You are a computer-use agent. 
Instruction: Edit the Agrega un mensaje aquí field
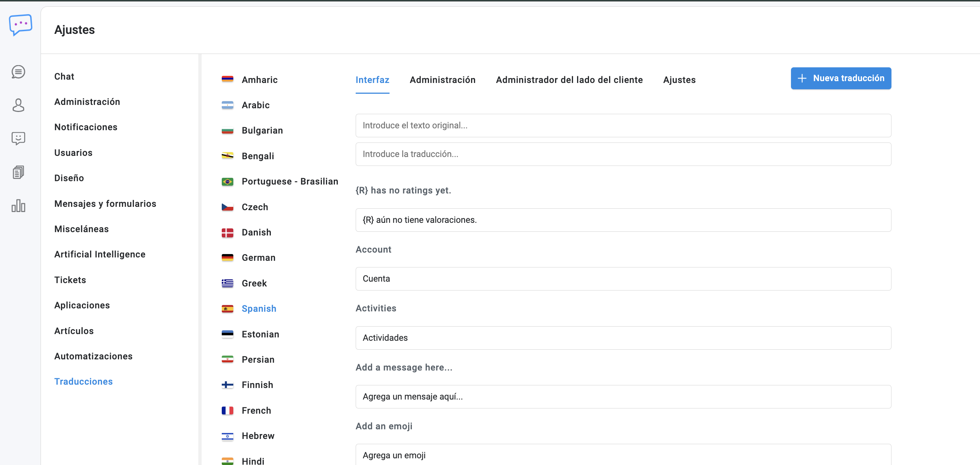pos(623,397)
